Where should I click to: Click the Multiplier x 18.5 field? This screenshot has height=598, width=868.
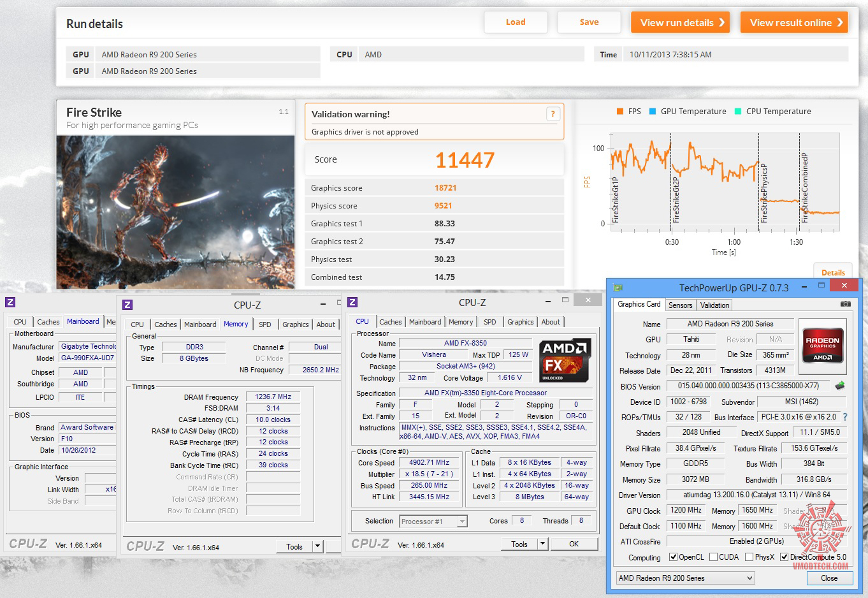pos(429,474)
